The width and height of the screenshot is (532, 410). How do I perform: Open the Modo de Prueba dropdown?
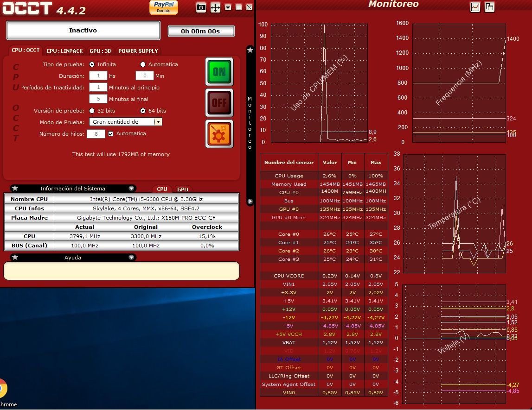coord(158,122)
